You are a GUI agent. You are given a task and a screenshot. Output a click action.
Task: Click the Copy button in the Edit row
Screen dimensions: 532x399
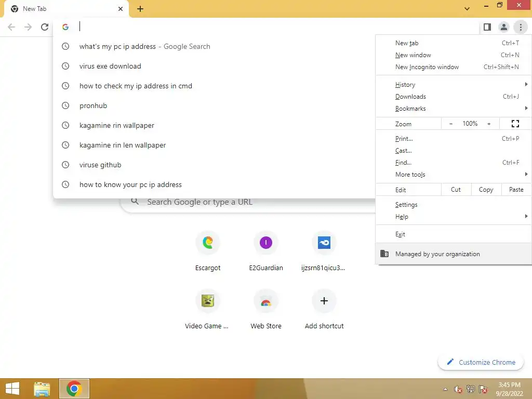pos(486,190)
